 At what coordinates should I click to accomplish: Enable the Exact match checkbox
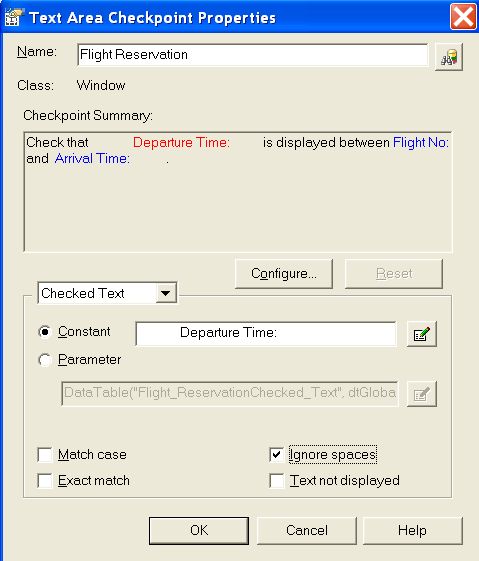(x=45, y=480)
